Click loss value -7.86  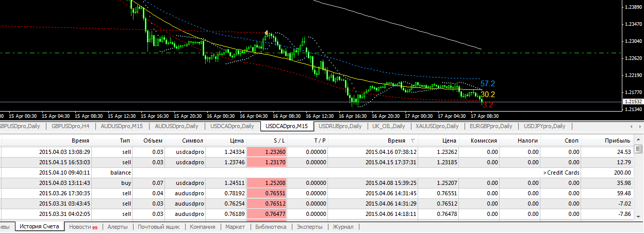624,214
